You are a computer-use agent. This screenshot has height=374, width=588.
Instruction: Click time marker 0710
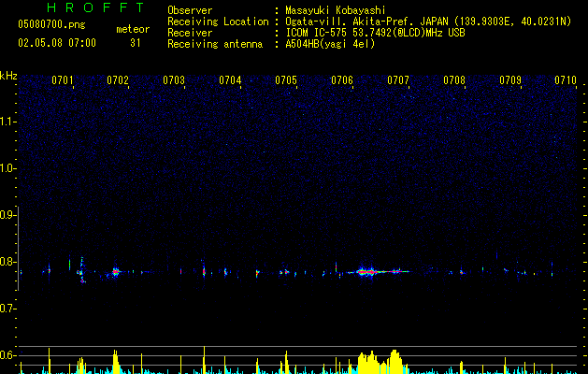[x=566, y=80]
